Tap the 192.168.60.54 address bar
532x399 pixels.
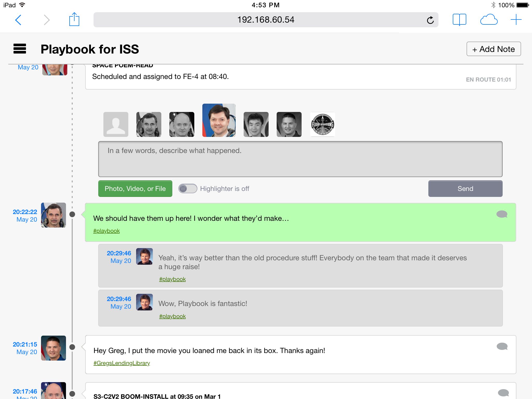coord(266,20)
